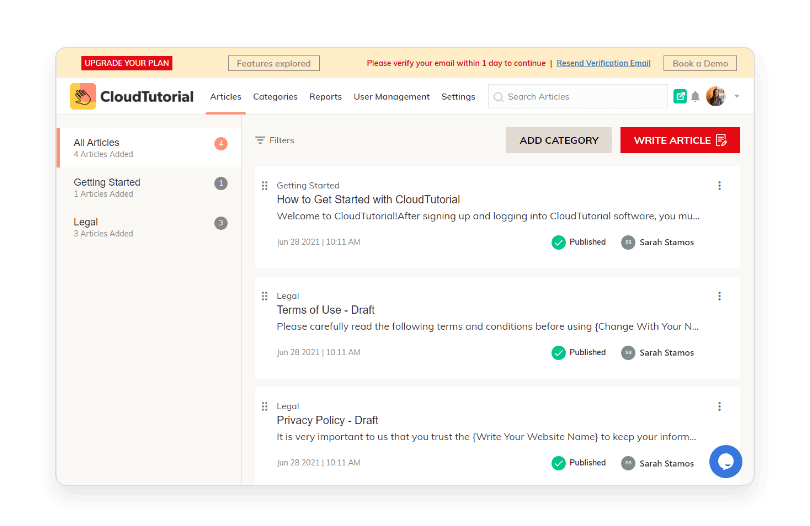The image size is (810, 526).
Task: Switch to the Articles tab
Action: click(225, 97)
